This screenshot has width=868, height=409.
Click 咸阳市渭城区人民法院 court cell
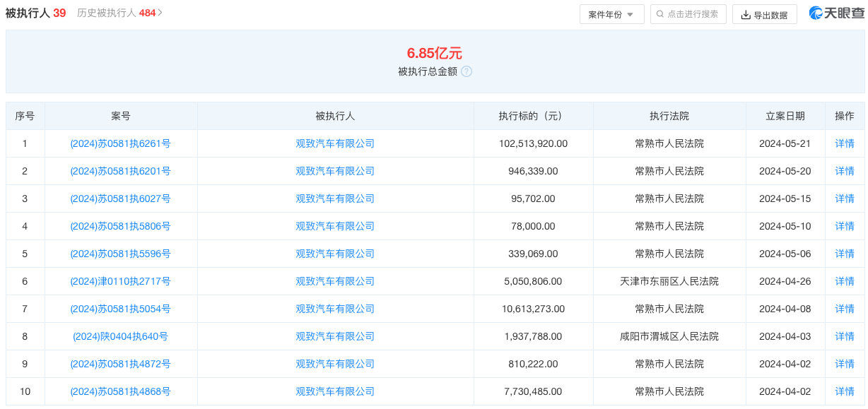(x=669, y=336)
